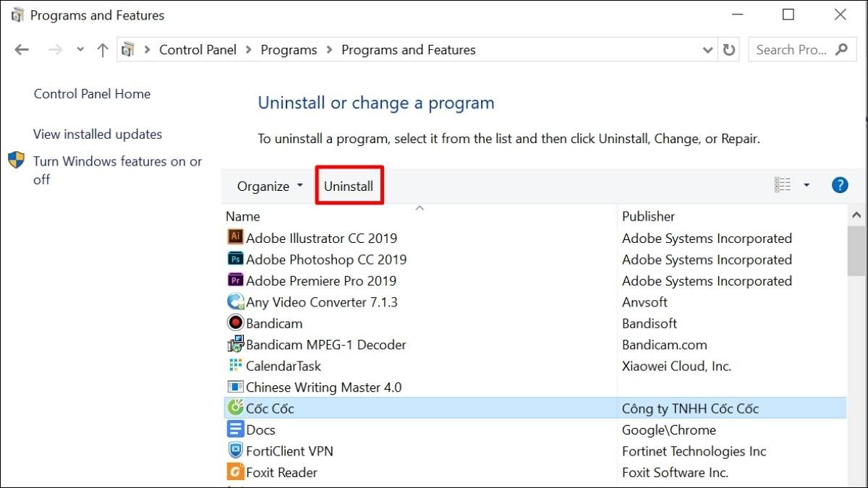Screen dimensions: 868x488
Task: Click publisher Bandisoft cell
Action: [x=650, y=323]
